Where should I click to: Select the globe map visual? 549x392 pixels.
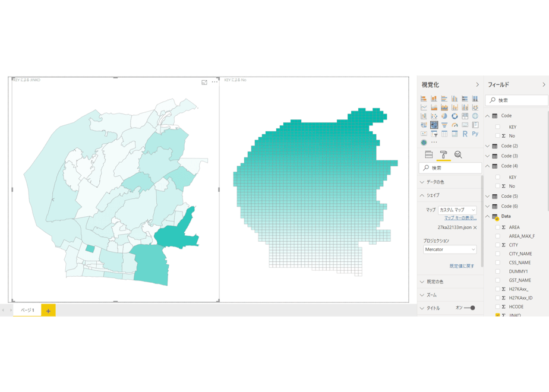pyautogui.click(x=475, y=116)
